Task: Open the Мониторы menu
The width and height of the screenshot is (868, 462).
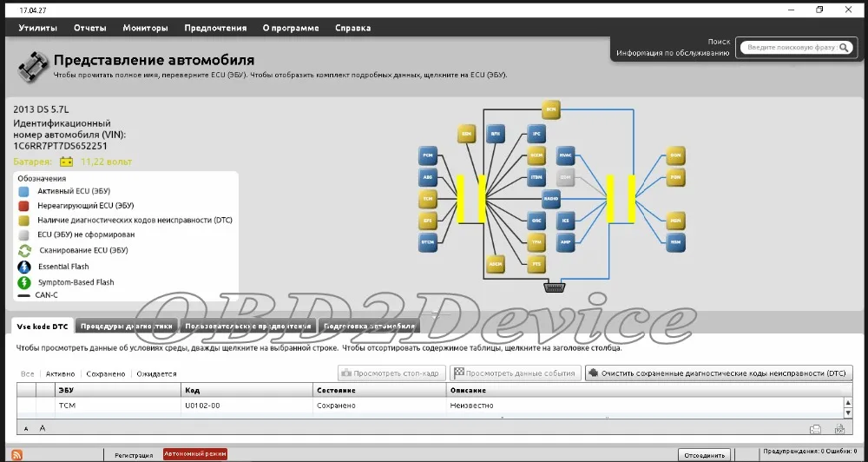Action: point(145,28)
